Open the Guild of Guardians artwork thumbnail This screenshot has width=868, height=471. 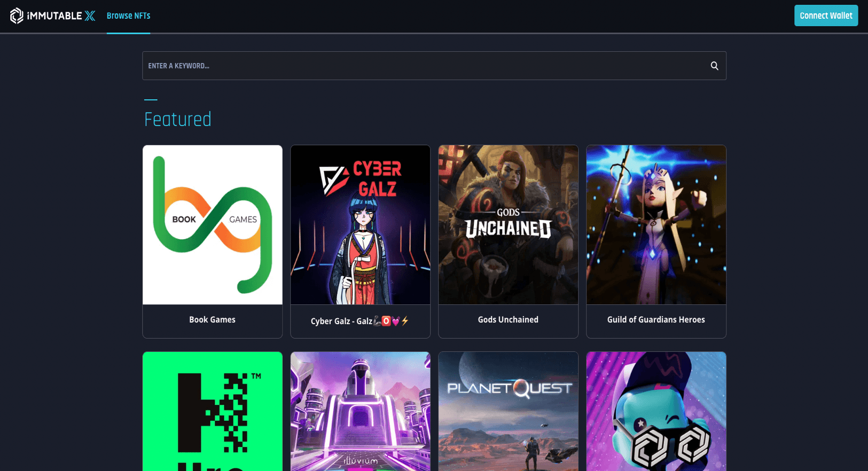point(656,225)
